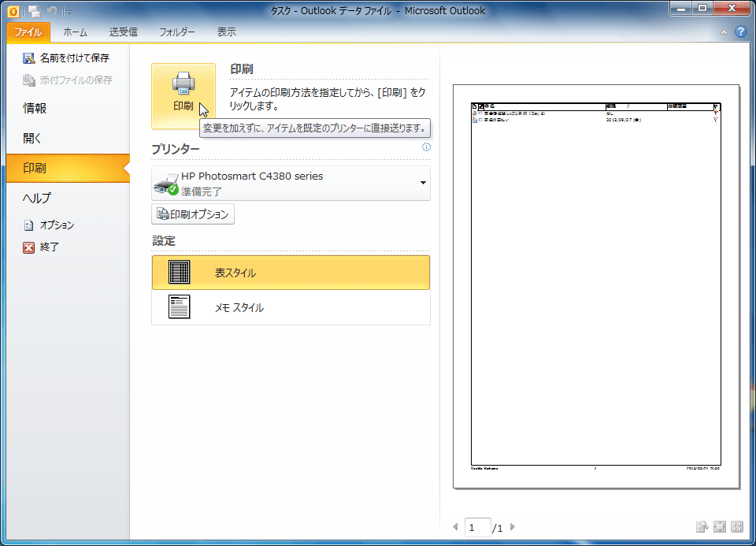Click the multiple pages preview icon
The image size is (756, 546).
737,527
